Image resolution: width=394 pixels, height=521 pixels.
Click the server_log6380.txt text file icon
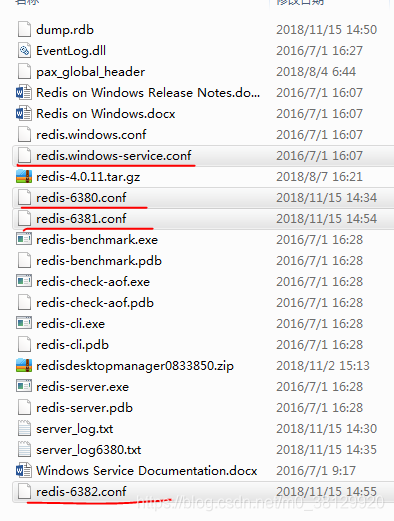pos(24,450)
